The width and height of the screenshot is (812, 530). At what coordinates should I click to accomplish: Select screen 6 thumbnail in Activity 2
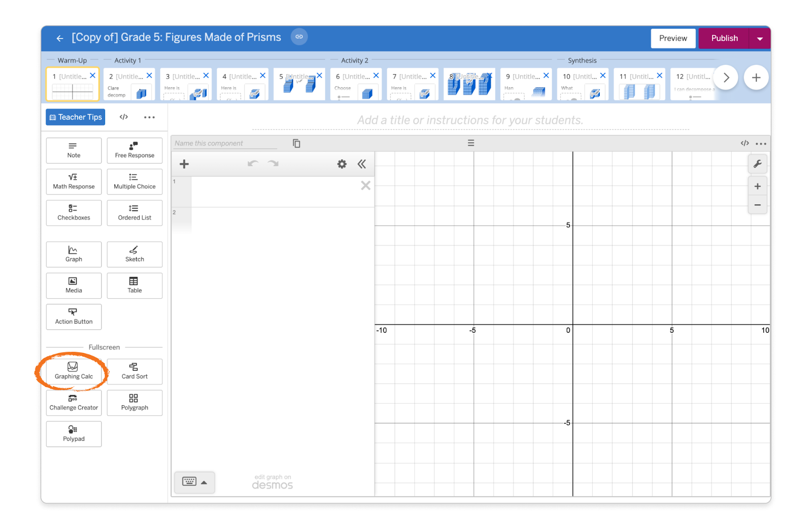coord(356,85)
